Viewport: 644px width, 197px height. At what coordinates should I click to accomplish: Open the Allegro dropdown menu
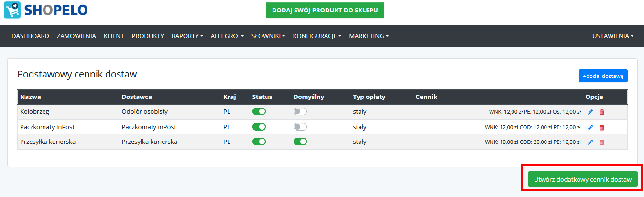point(228,36)
